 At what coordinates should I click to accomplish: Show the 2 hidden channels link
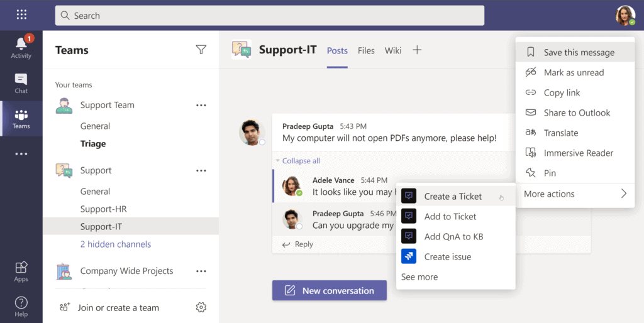pos(116,244)
